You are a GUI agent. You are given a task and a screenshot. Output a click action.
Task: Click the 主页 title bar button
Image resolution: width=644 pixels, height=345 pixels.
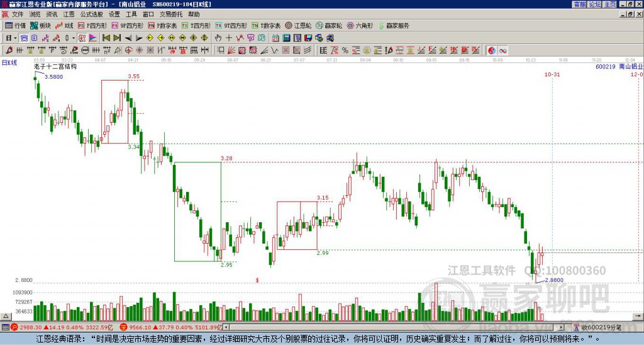[610, 4]
